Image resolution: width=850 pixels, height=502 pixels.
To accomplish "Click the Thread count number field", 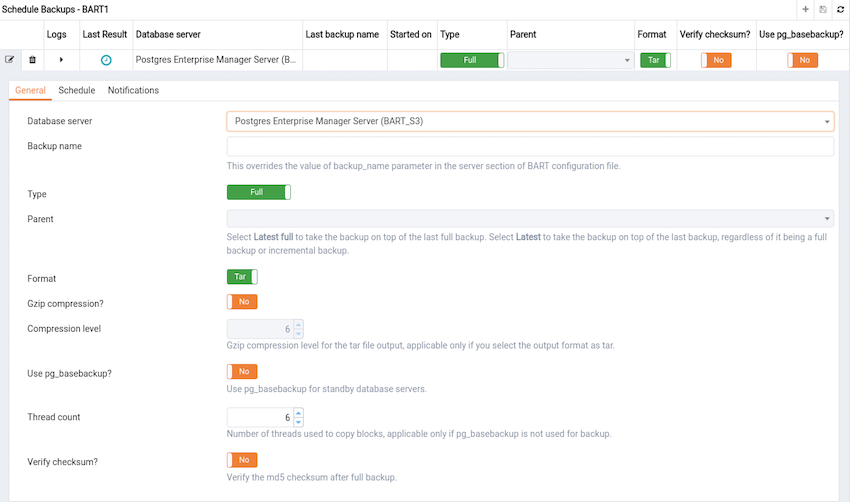I will 260,417.
